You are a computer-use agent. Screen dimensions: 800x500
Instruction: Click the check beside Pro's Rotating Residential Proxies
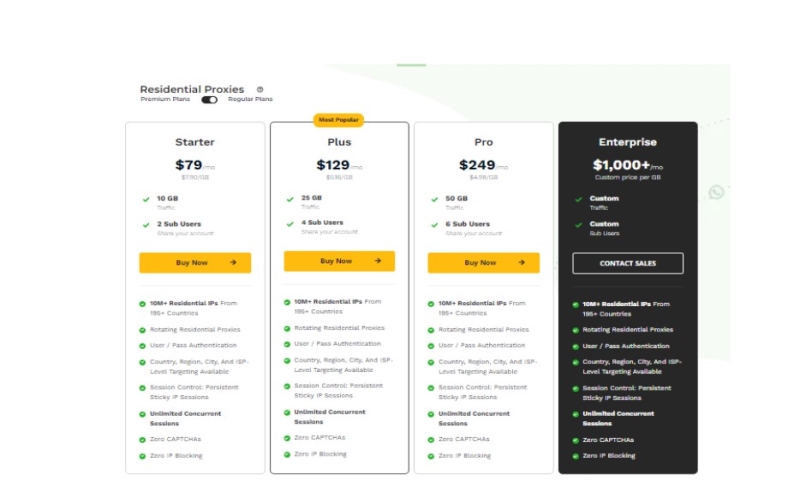click(x=431, y=330)
